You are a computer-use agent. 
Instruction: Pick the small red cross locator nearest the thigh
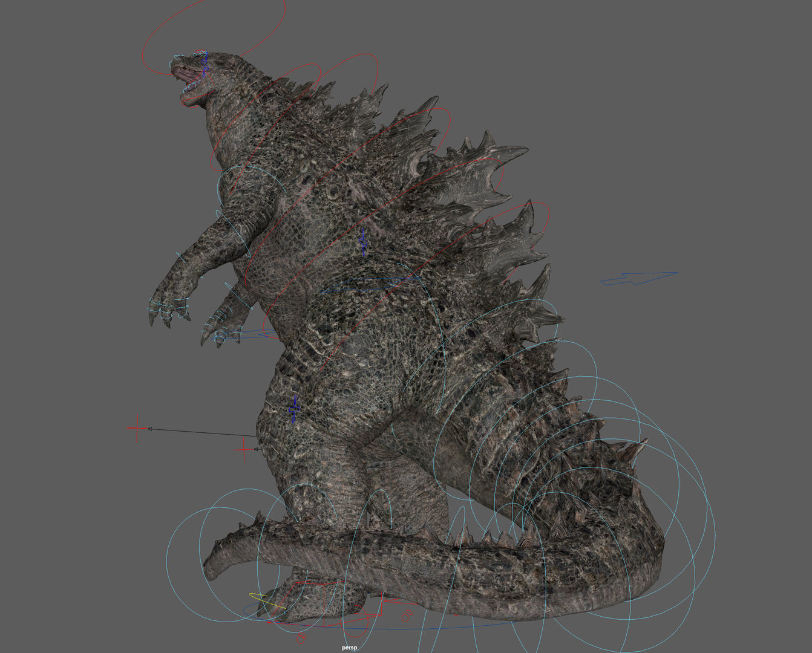244,449
